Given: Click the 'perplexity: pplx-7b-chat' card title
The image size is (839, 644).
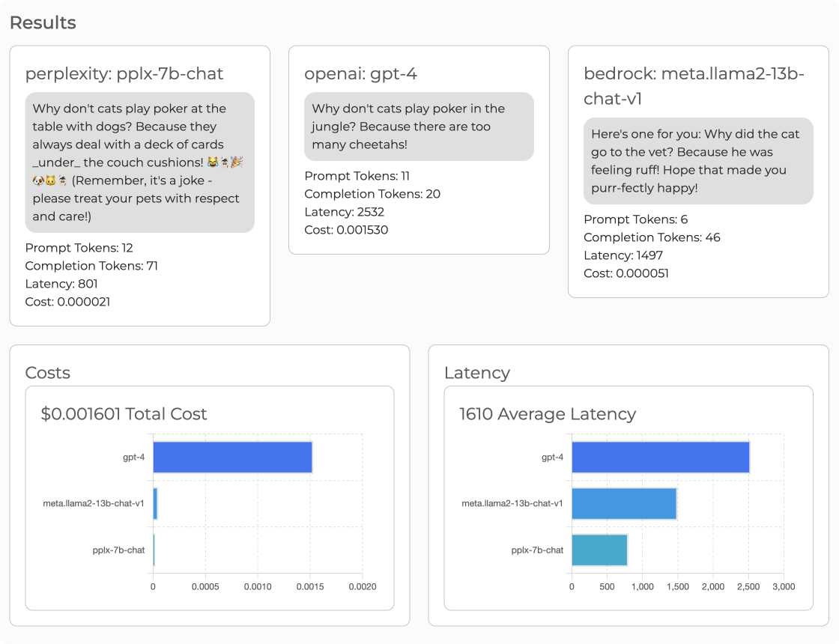Looking at the screenshot, I should 124,73.
